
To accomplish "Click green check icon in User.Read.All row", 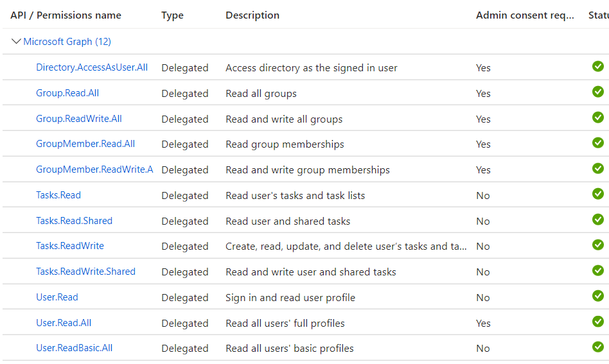I will coord(597,322).
